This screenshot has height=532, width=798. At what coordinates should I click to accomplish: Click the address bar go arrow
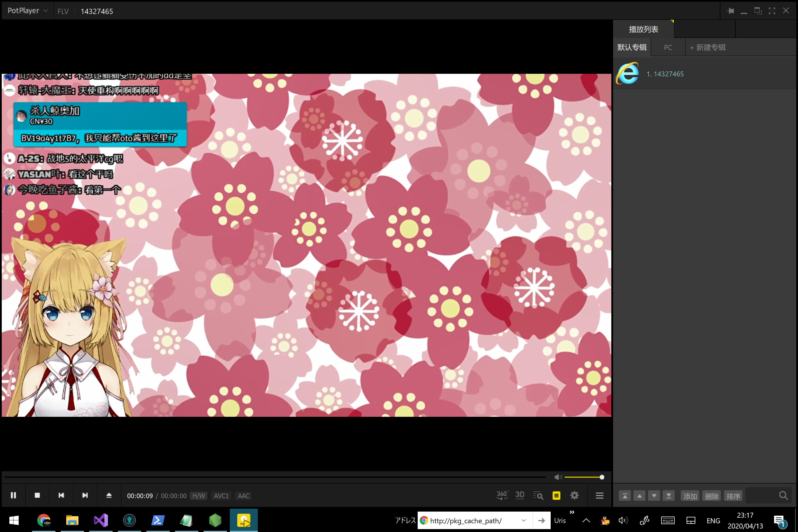tap(542, 520)
